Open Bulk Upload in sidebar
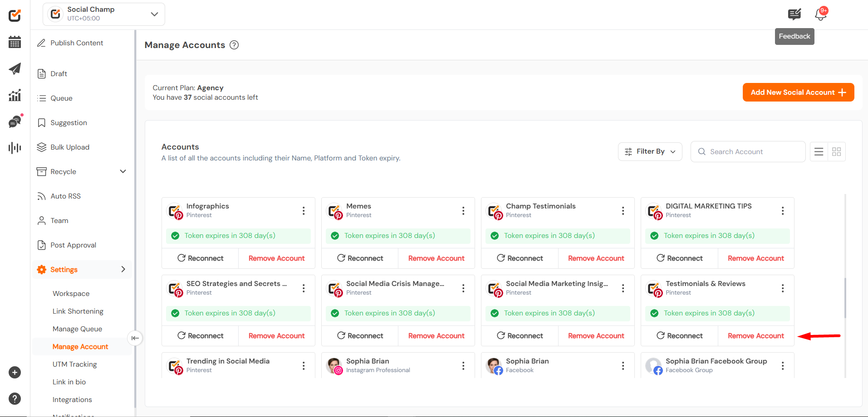Screen dimensions: 868x417 point(70,147)
